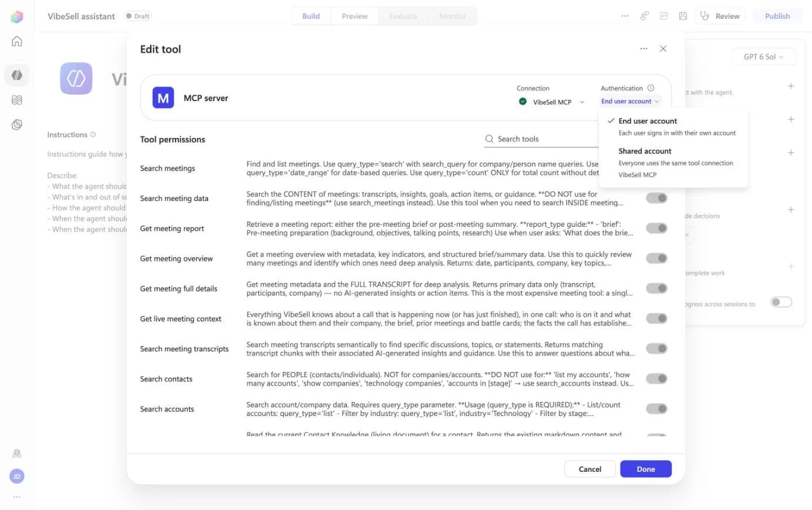Open the GPT 6 Sol model dropdown
Screen dimensions: 812x510
(x=764, y=57)
